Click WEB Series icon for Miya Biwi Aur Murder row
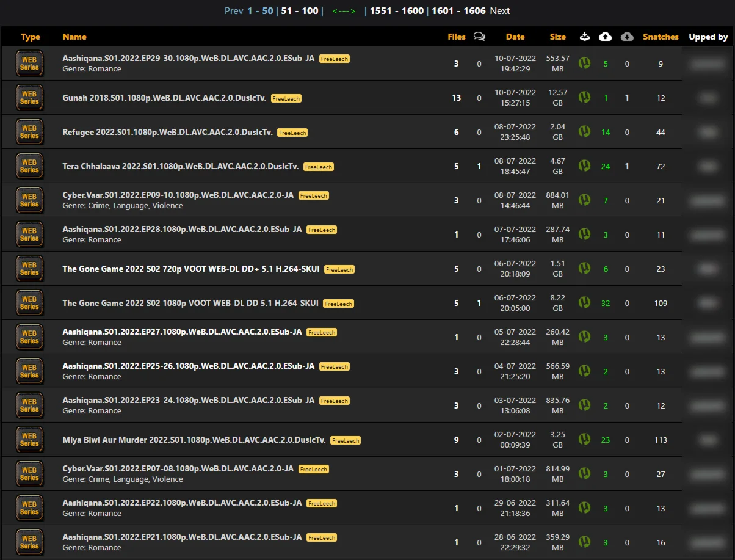The width and height of the screenshot is (735, 560). 29,440
